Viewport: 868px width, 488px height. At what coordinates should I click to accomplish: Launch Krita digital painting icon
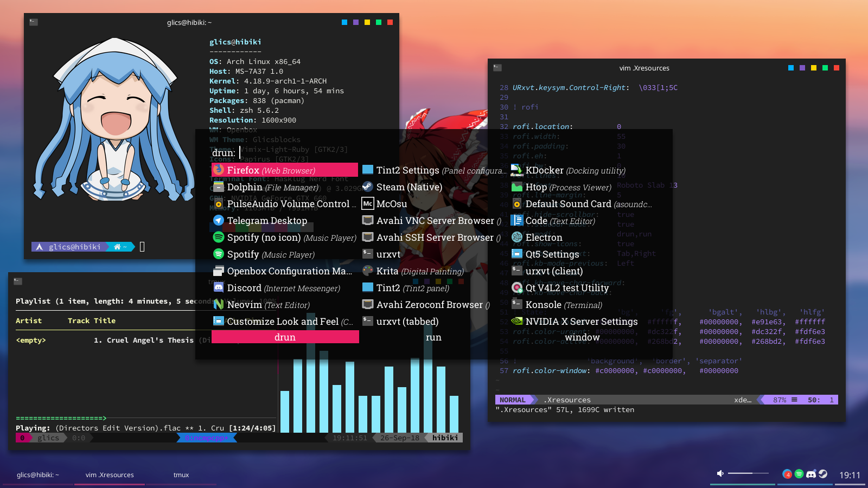(x=368, y=271)
